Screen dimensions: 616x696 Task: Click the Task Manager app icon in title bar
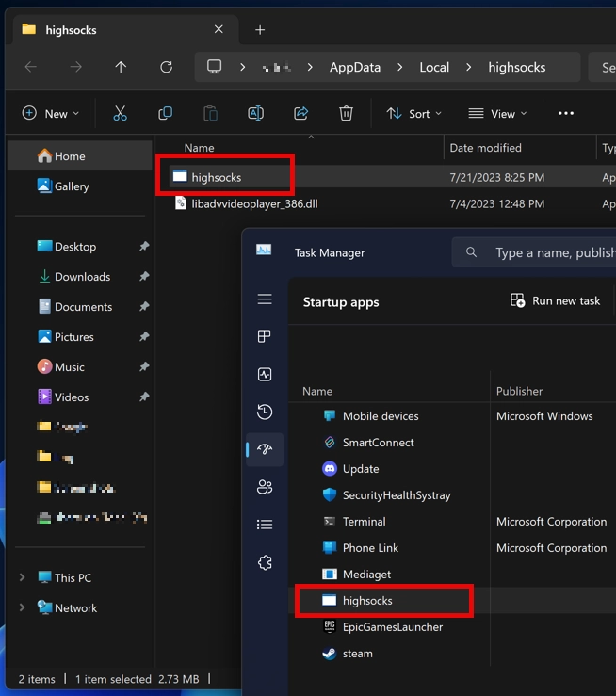(264, 250)
